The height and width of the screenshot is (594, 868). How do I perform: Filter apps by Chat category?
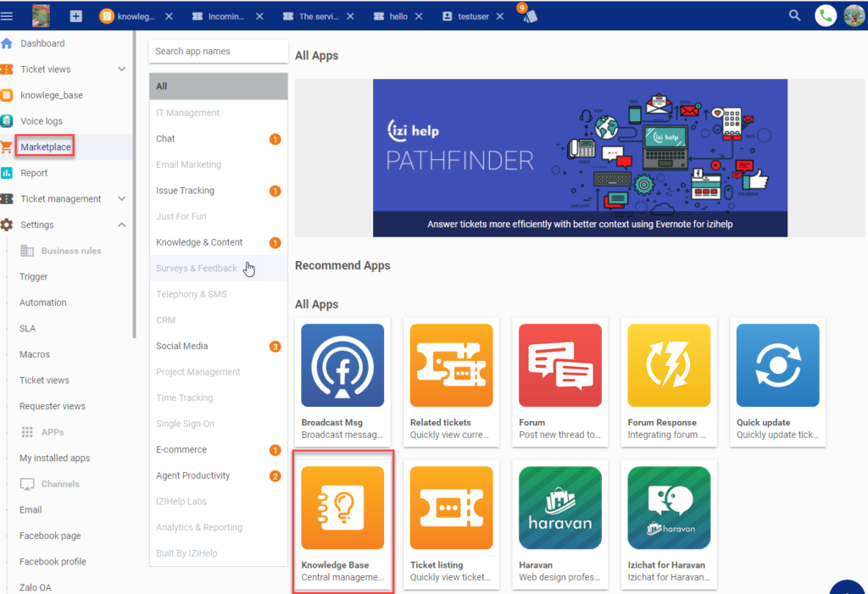218,138
